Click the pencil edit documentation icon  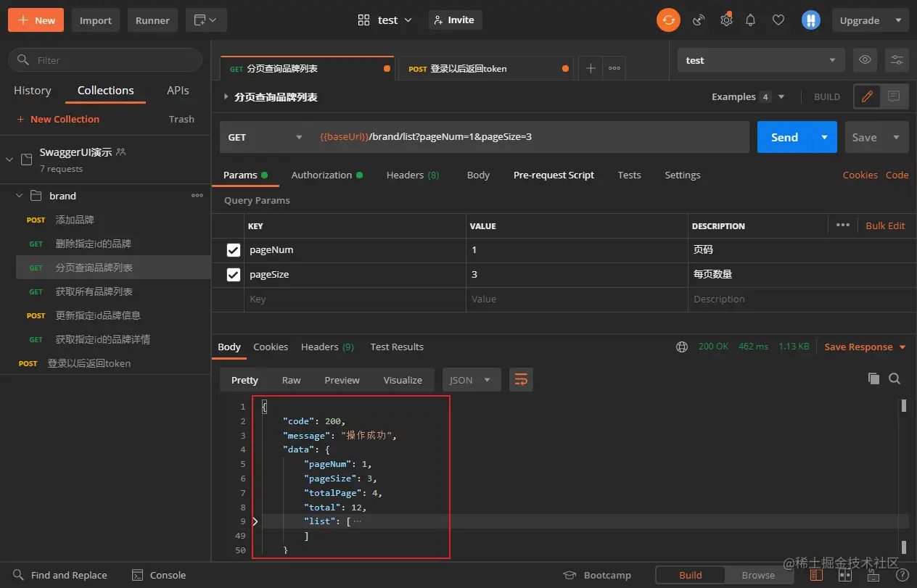tap(867, 96)
